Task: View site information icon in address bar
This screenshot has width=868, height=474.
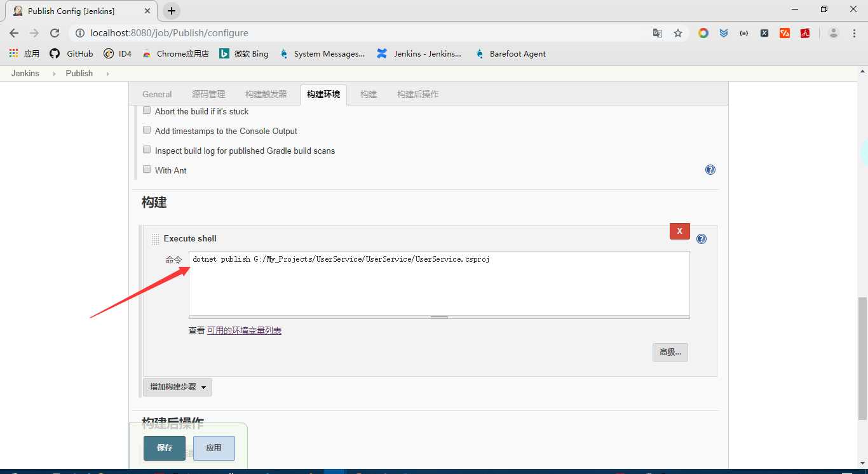Action: pos(79,33)
